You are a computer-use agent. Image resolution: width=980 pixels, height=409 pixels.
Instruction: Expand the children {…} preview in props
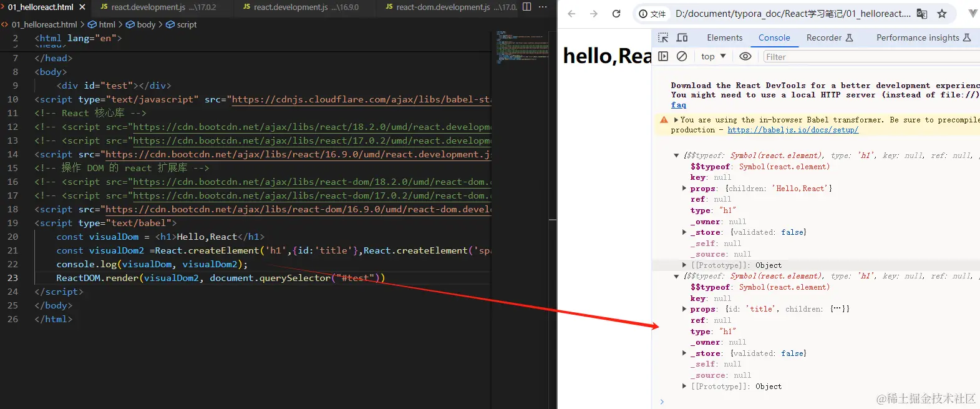[840, 309]
